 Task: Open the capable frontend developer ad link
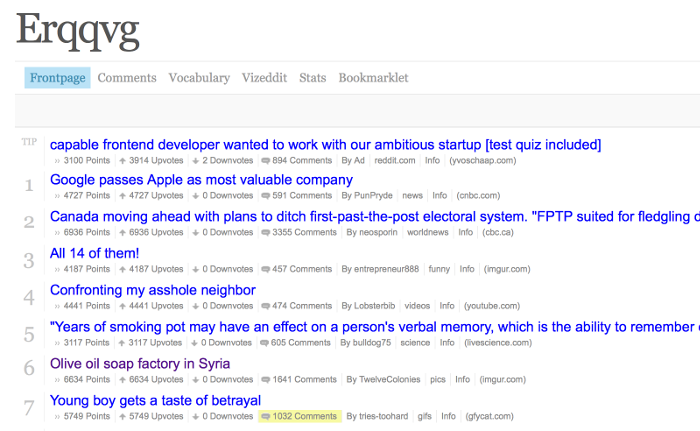(325, 145)
